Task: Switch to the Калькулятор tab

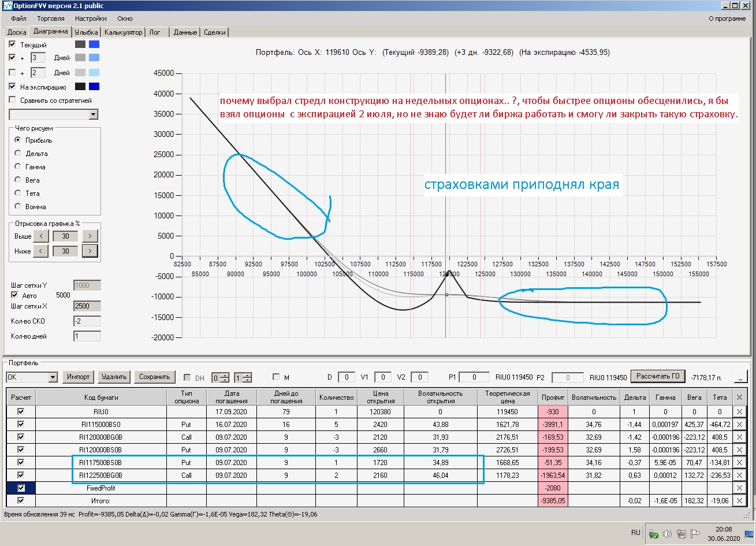Action: pyautogui.click(x=124, y=32)
